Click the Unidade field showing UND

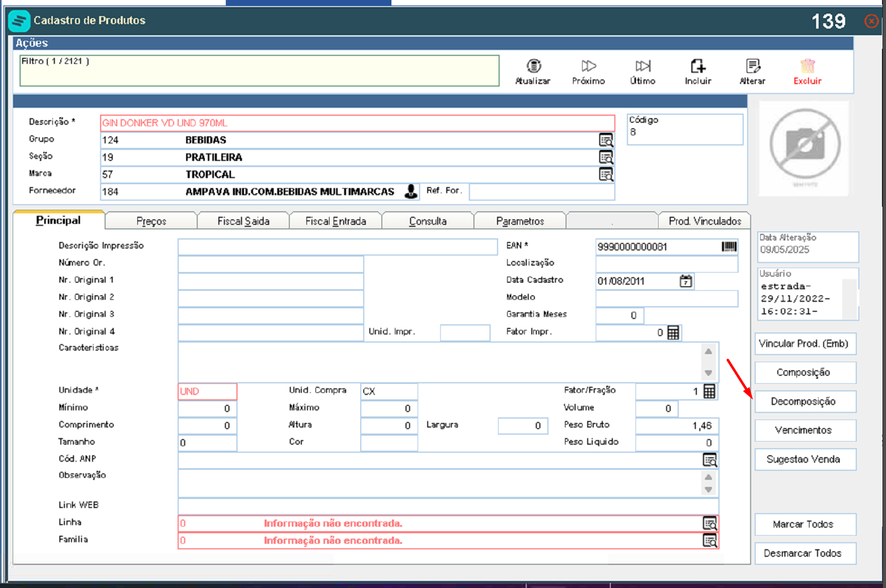[207, 391]
